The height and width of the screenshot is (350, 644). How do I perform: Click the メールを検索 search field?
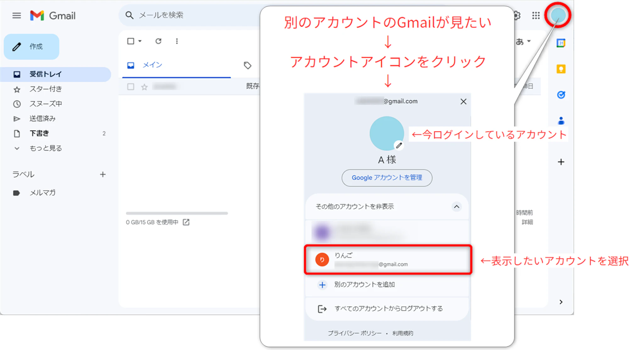tap(189, 15)
